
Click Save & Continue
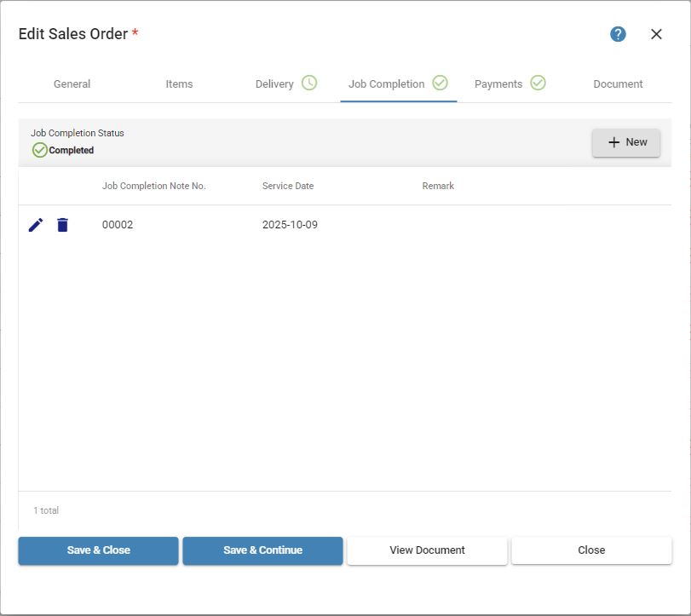262,550
